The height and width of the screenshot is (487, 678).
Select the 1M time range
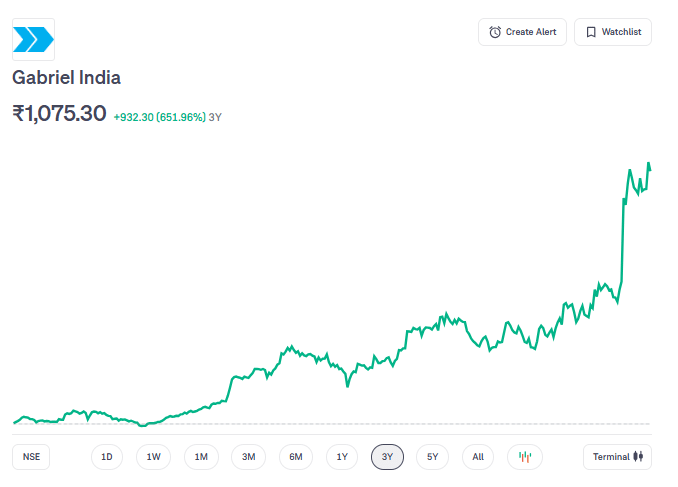click(201, 457)
